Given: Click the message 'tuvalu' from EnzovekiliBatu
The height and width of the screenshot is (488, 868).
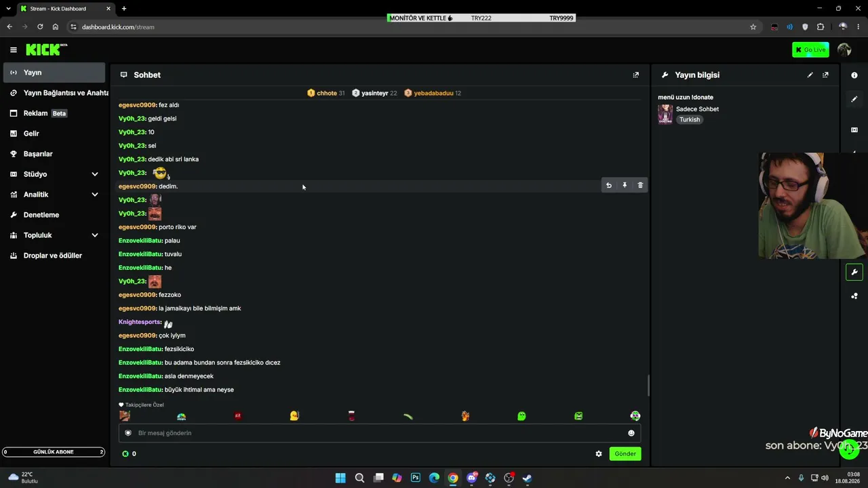Looking at the screenshot, I should click(173, 254).
